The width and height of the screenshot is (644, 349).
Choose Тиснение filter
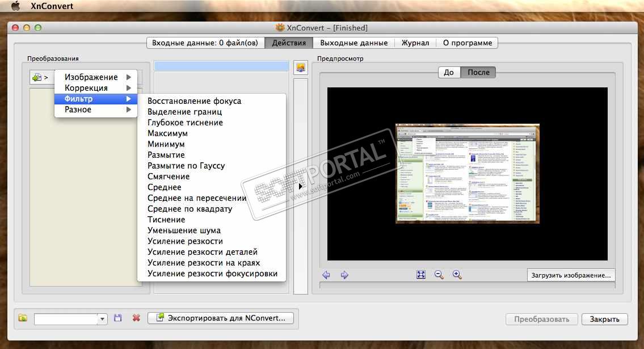click(x=212, y=220)
